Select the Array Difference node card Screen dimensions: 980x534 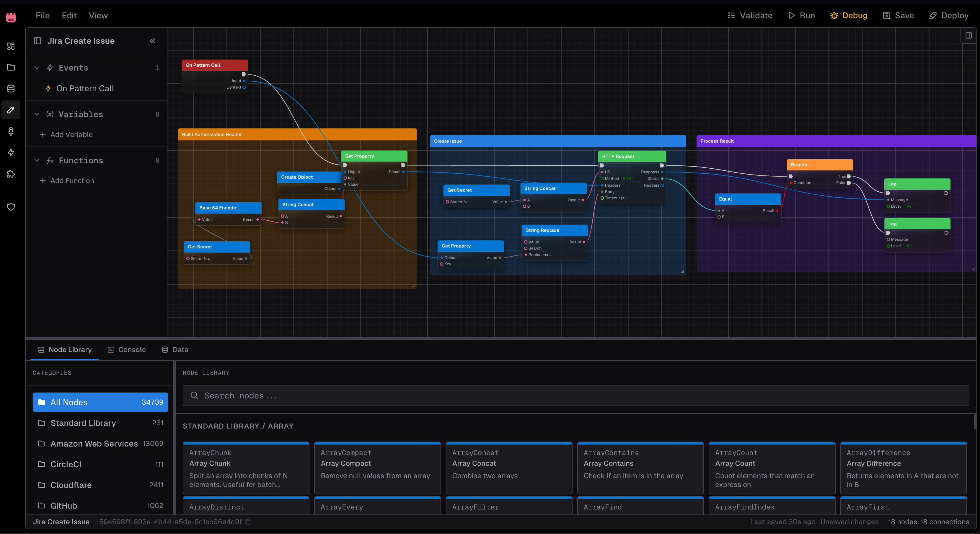pyautogui.click(x=904, y=468)
